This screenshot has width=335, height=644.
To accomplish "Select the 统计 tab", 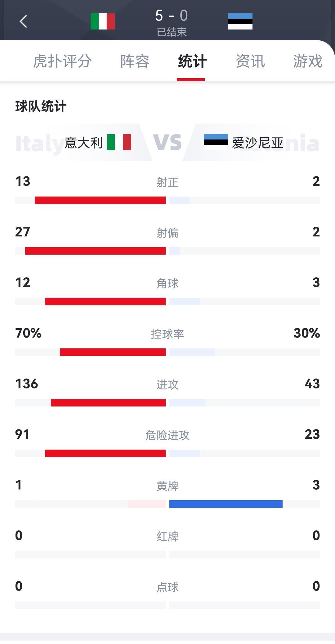I will [192, 61].
